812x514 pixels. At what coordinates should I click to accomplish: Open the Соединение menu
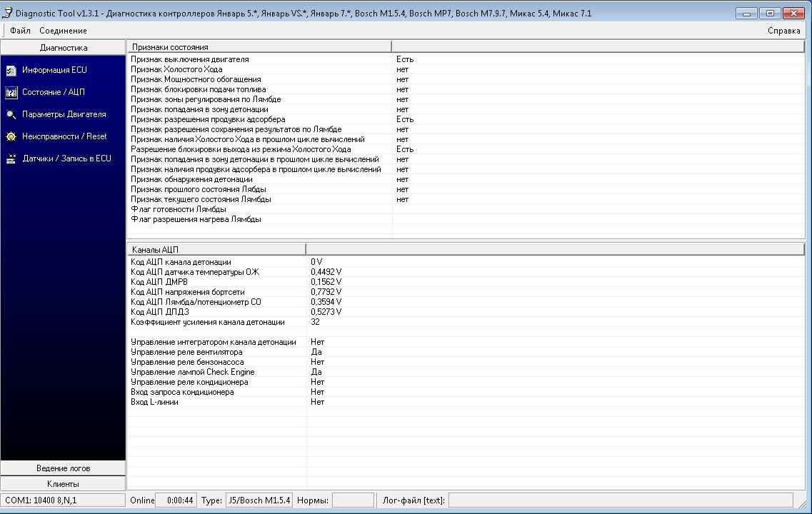[x=63, y=31]
